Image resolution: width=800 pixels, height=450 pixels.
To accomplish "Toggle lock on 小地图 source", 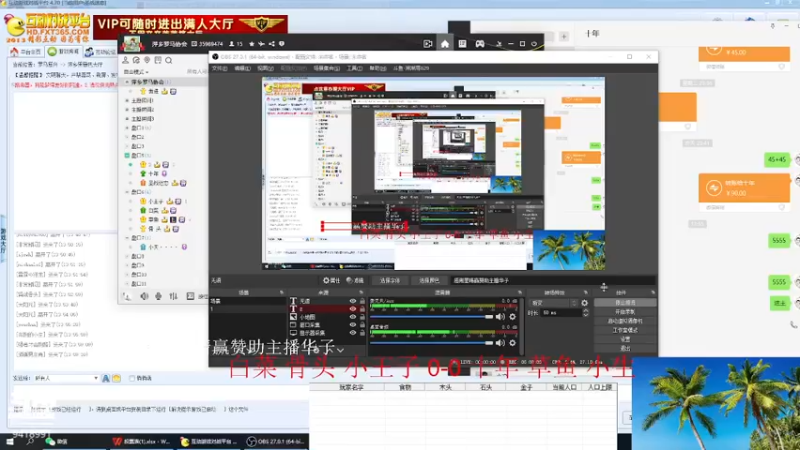I will click(x=362, y=317).
